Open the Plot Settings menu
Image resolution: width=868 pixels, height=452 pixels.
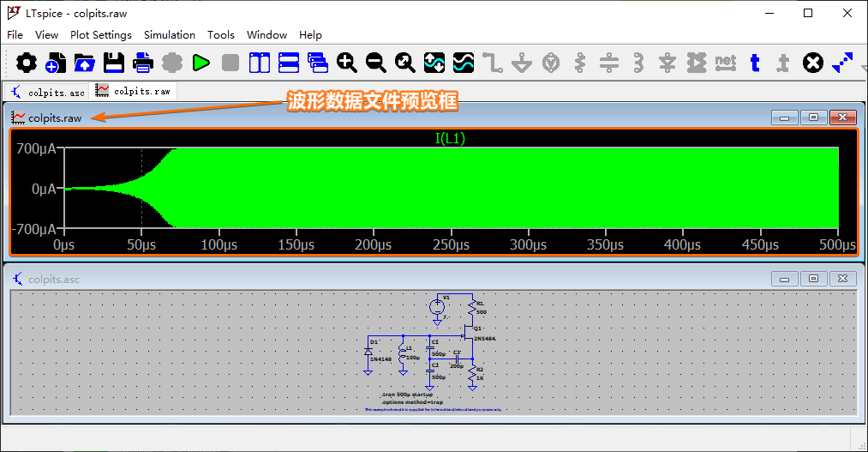[101, 35]
